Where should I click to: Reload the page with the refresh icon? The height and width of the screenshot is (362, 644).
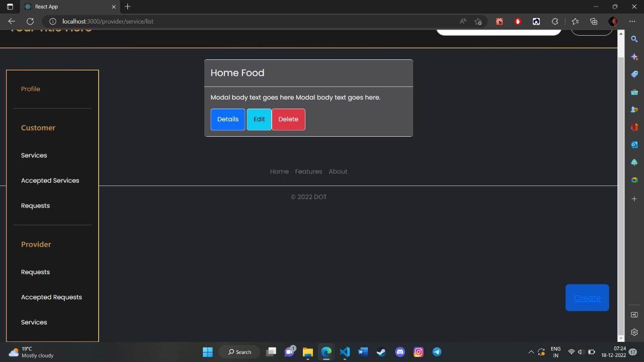coord(30,21)
